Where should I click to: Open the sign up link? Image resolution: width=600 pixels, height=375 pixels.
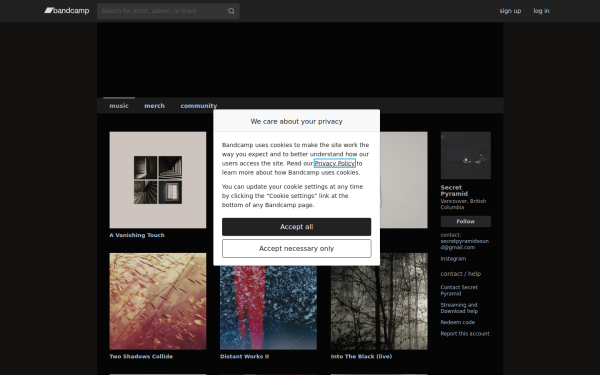(510, 11)
